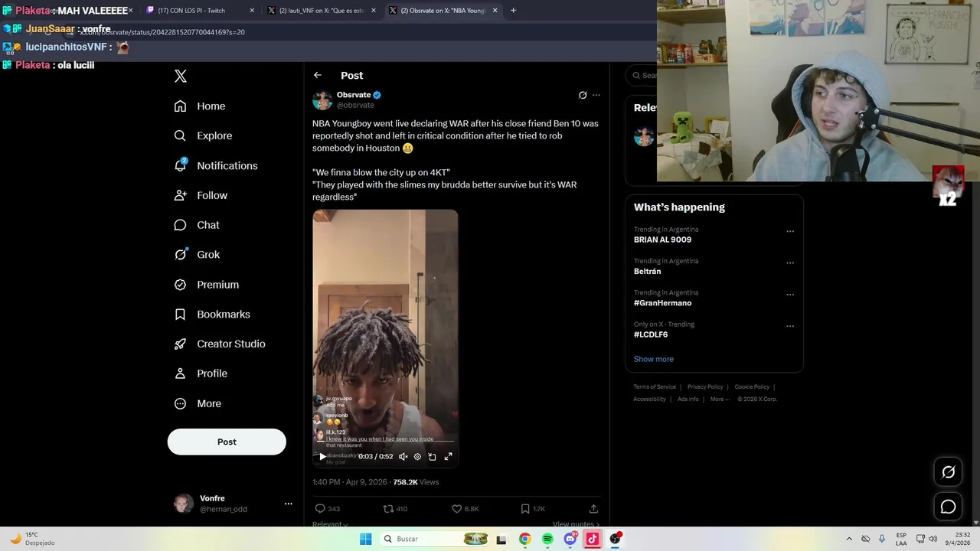Open options for #GranHermano trend
This screenshot has height=551, width=980.
pos(790,295)
